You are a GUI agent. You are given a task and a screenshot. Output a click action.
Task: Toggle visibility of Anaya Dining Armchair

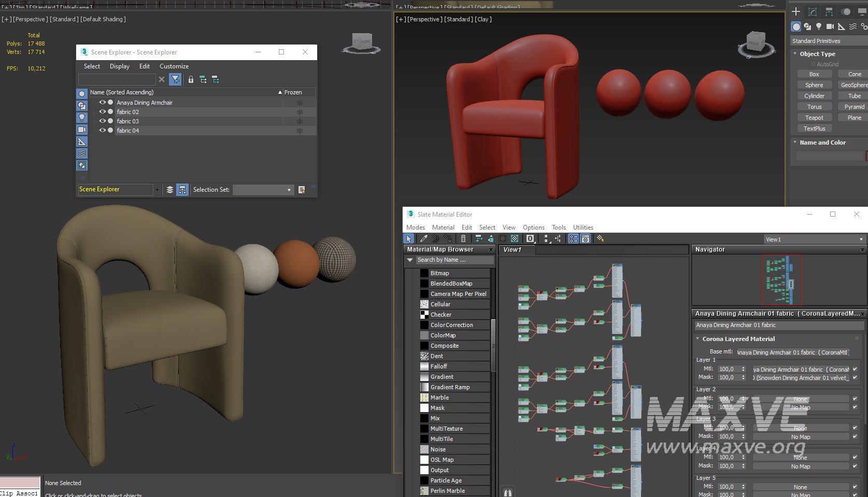[102, 103]
